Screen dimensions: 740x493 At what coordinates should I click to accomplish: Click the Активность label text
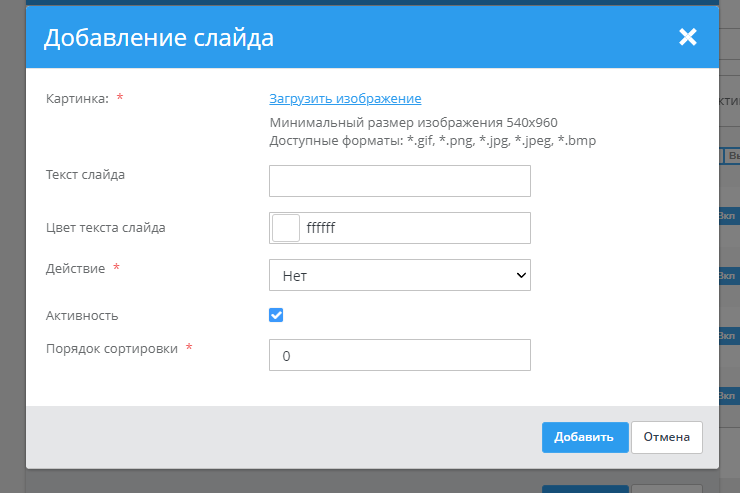[x=82, y=315]
